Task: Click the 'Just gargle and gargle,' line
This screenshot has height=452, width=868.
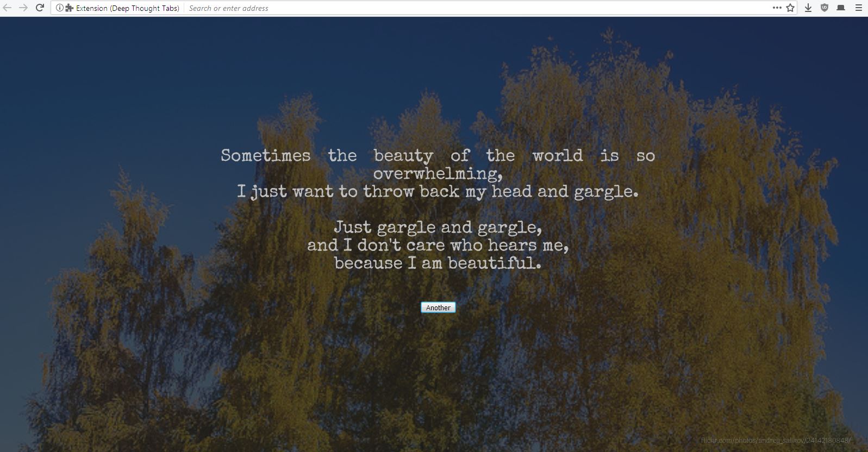Action: point(438,227)
